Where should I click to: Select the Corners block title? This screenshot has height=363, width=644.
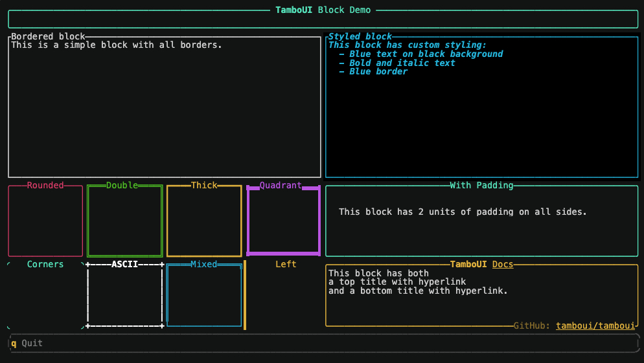point(45,264)
